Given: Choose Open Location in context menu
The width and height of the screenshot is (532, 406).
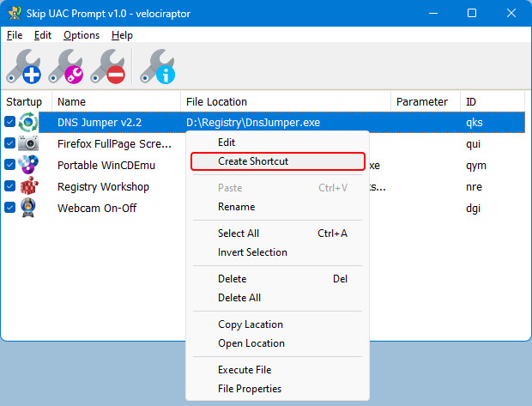Looking at the screenshot, I should pyautogui.click(x=277, y=343).
